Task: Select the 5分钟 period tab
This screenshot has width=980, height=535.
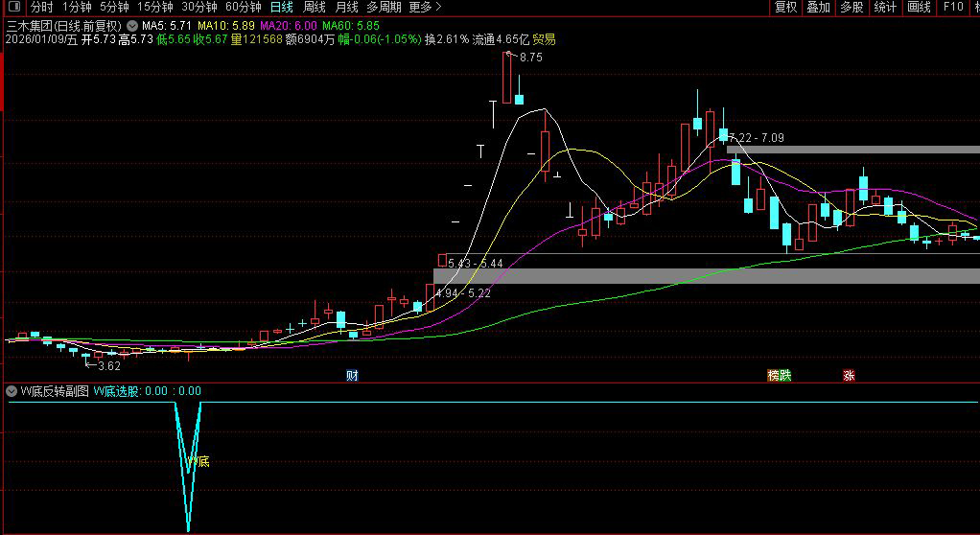Action: click(x=114, y=7)
